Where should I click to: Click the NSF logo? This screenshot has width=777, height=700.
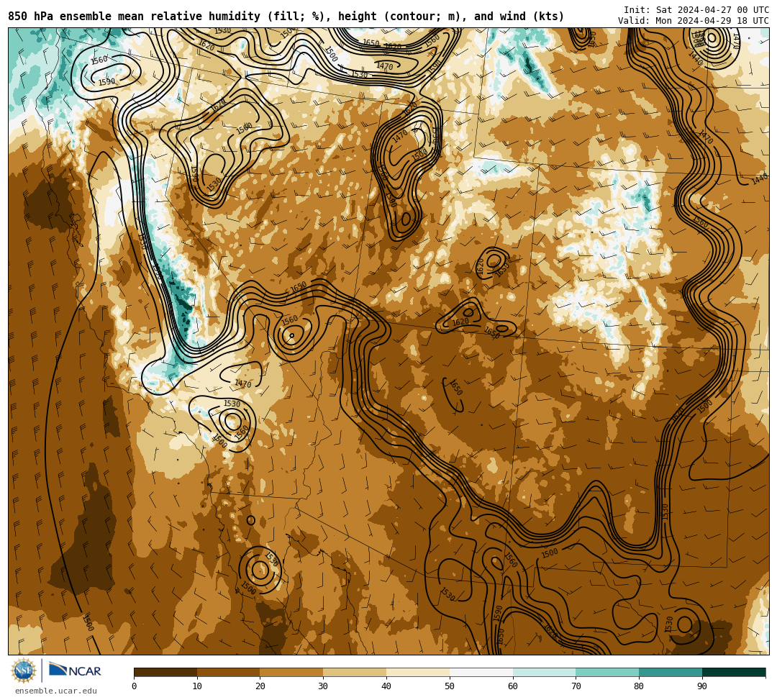point(24,671)
